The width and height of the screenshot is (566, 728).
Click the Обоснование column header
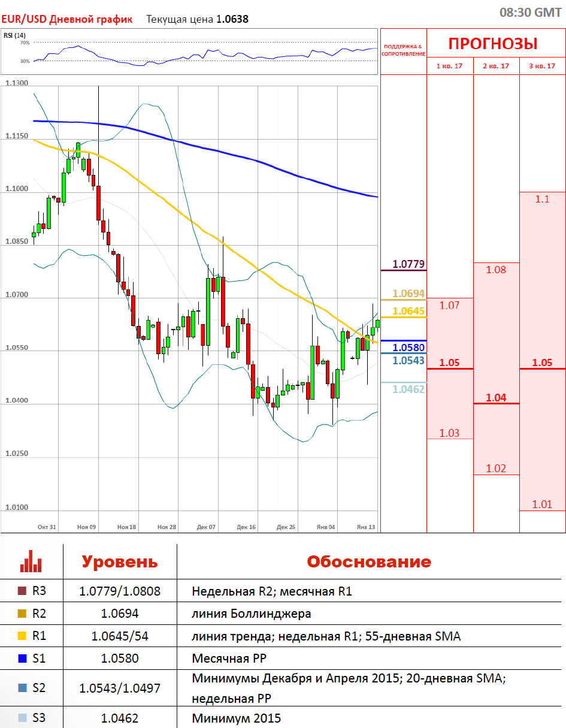coord(368,561)
